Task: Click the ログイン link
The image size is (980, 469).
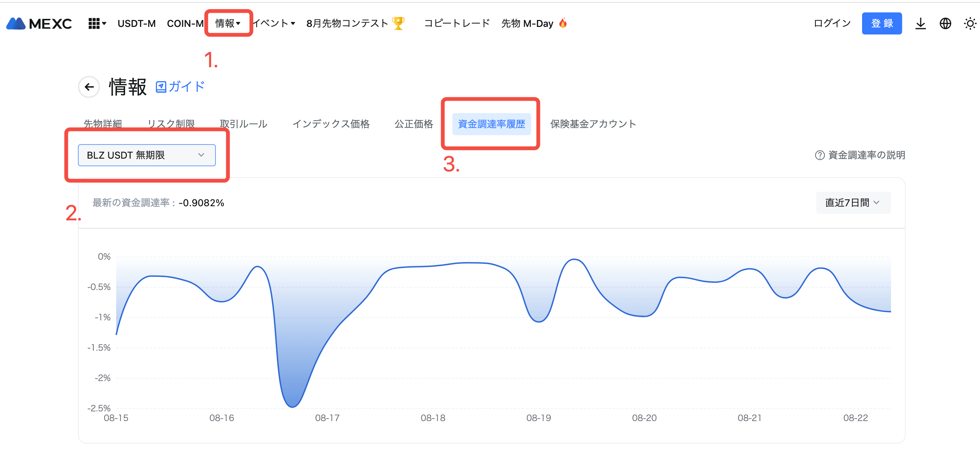Action: 832,23
